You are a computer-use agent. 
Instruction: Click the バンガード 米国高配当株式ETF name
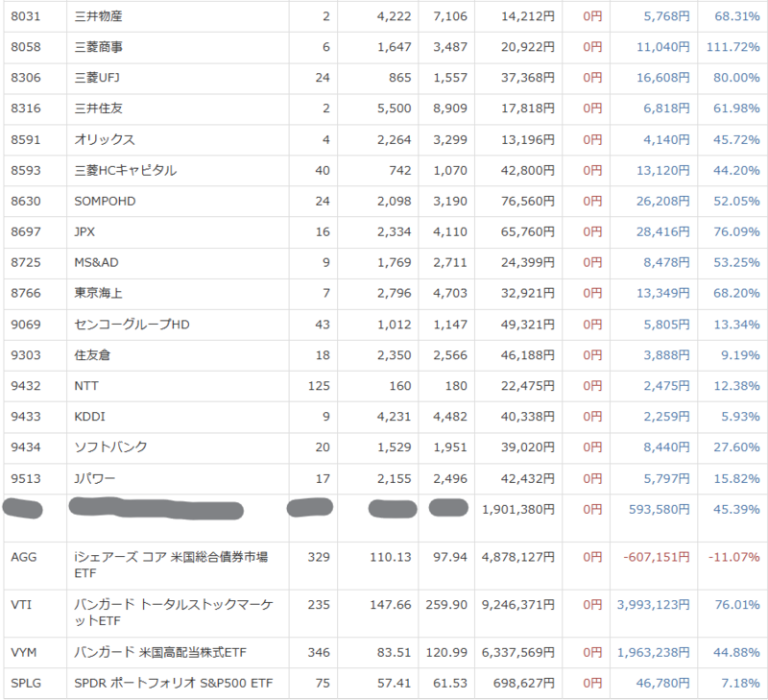click(x=160, y=653)
